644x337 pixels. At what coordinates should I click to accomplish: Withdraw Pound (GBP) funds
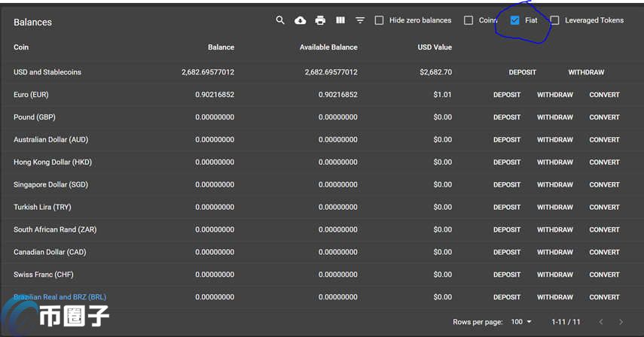click(x=554, y=117)
